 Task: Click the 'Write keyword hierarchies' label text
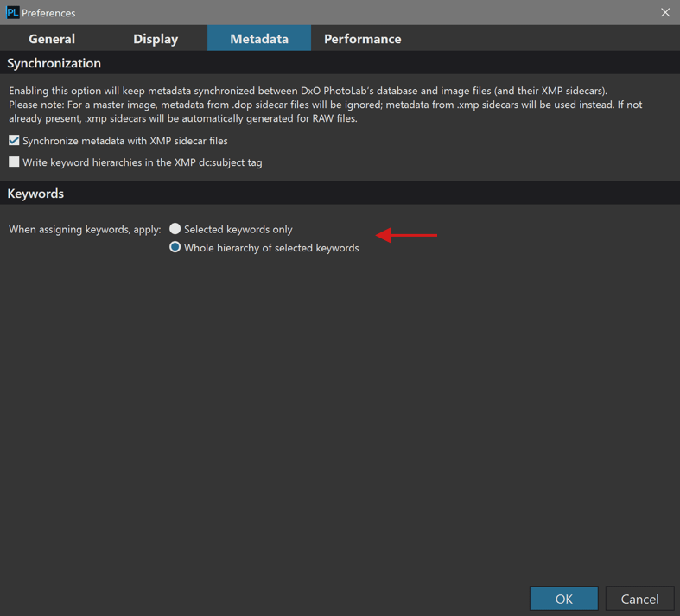(x=143, y=162)
